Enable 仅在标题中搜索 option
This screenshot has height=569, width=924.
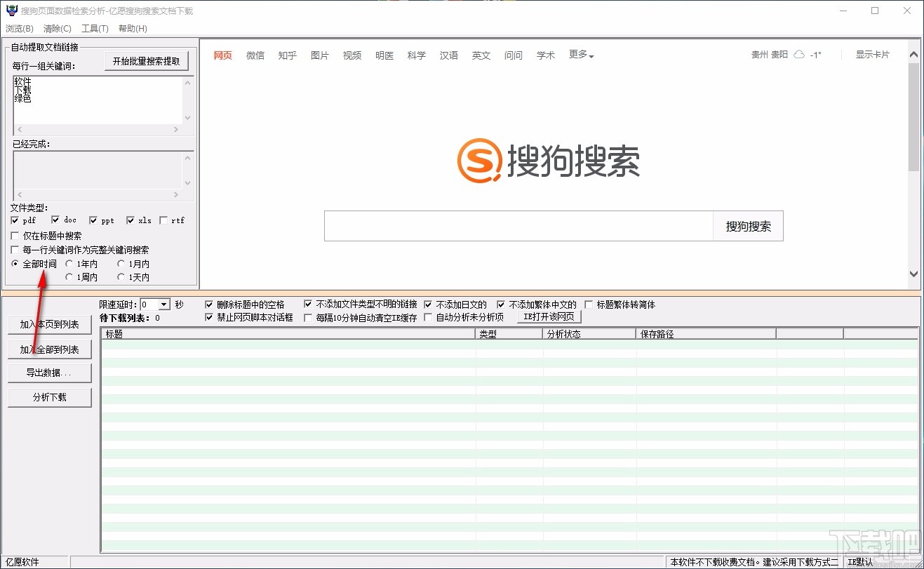15,235
